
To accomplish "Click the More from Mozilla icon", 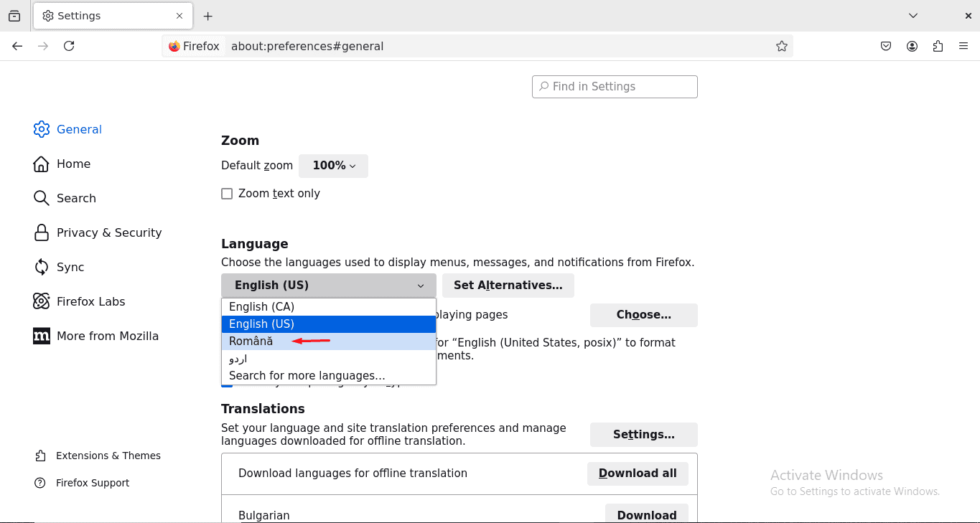I will (41, 336).
